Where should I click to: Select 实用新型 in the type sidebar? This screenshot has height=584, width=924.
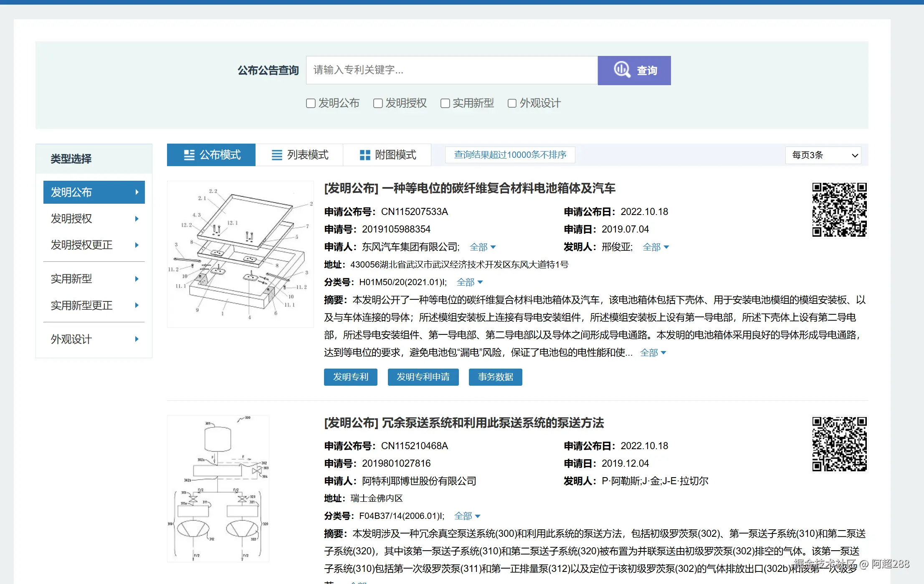(94, 279)
